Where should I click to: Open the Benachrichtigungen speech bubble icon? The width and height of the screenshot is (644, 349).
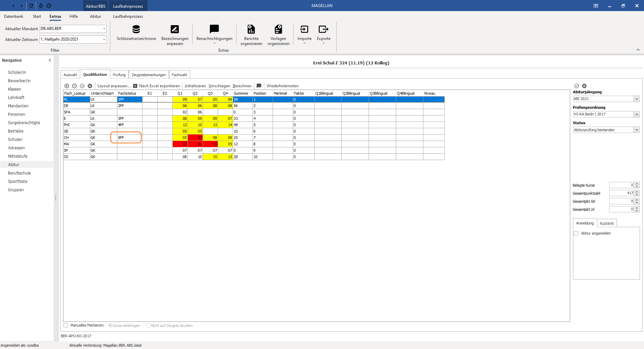(x=214, y=30)
